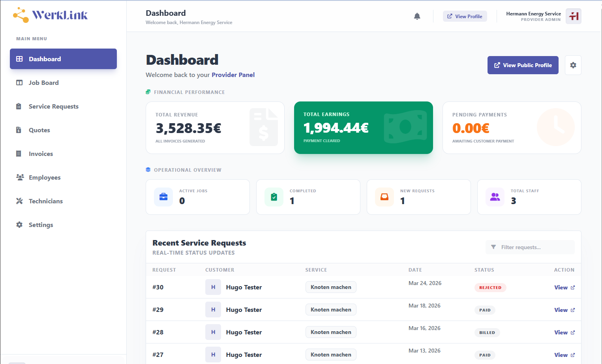
Task: View the rejected request #30
Action: pyautogui.click(x=564, y=287)
